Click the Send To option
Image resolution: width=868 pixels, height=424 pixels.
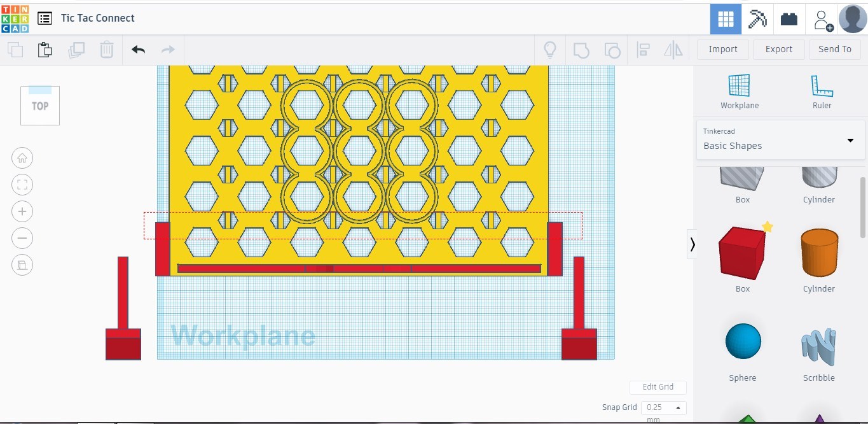834,49
